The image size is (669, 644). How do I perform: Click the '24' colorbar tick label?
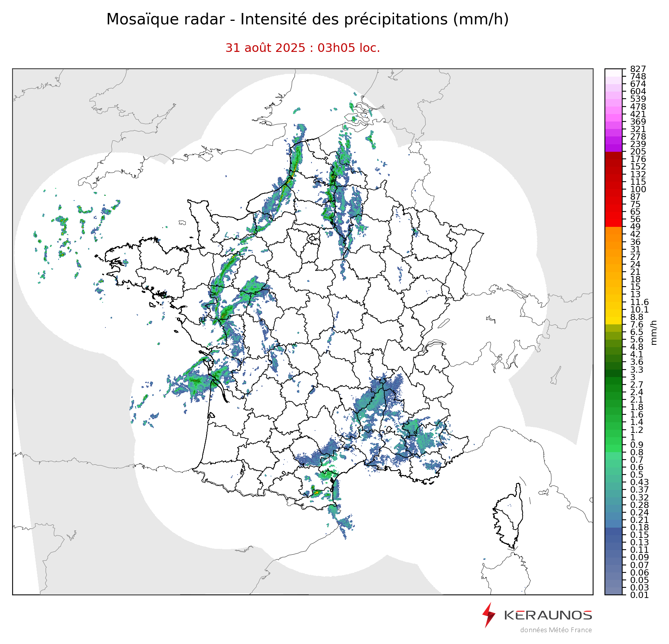pos(635,265)
